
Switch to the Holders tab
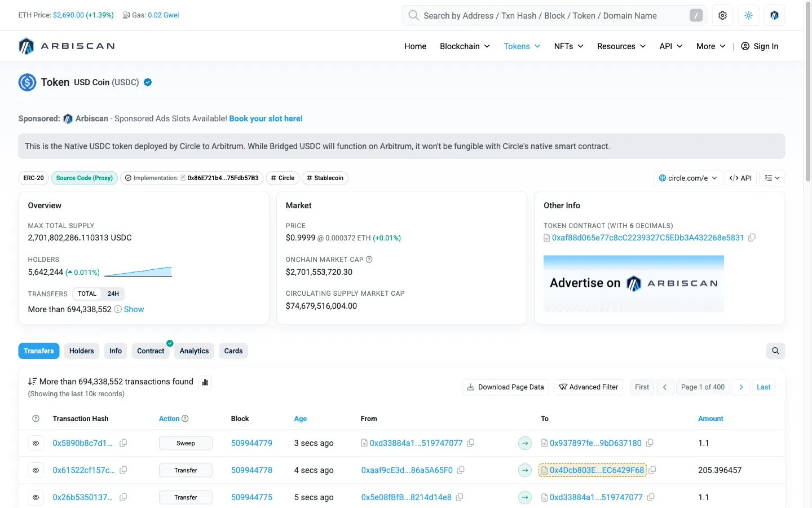tap(82, 351)
